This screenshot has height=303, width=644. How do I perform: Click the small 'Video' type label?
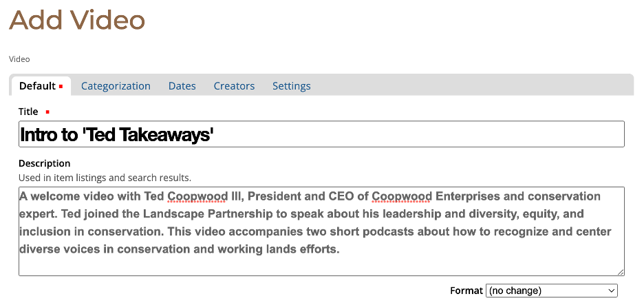click(x=19, y=59)
